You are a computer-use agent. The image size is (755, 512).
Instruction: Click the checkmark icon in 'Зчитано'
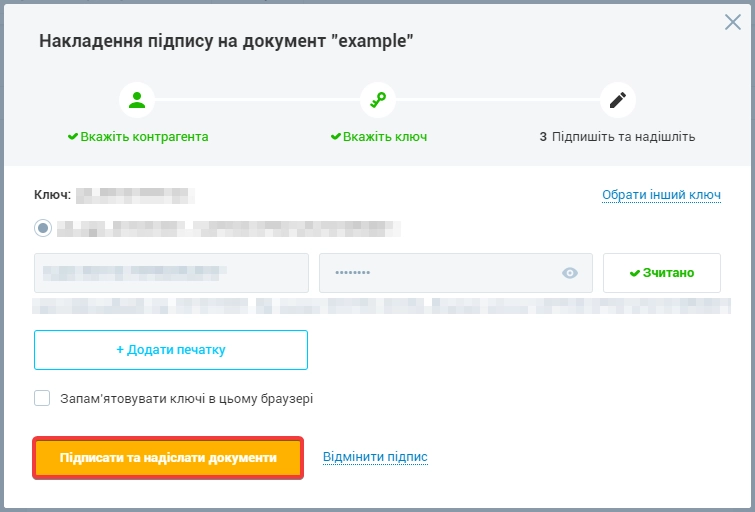click(635, 273)
